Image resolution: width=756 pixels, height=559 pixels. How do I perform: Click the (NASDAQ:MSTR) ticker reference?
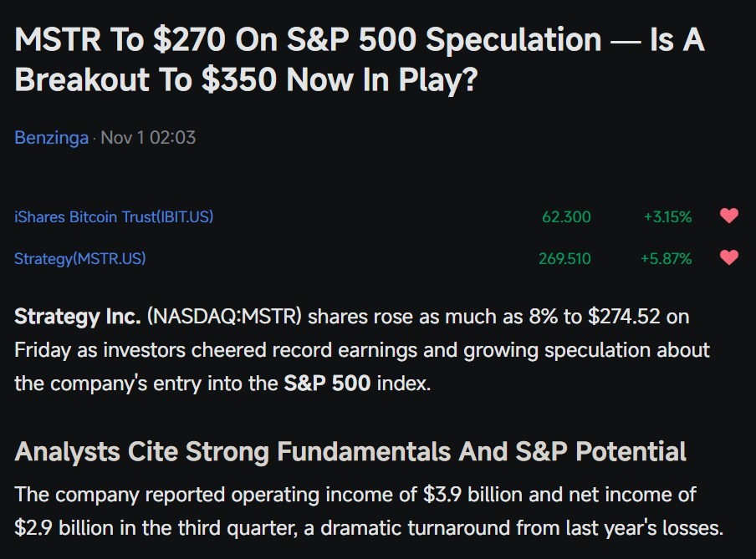click(x=224, y=317)
